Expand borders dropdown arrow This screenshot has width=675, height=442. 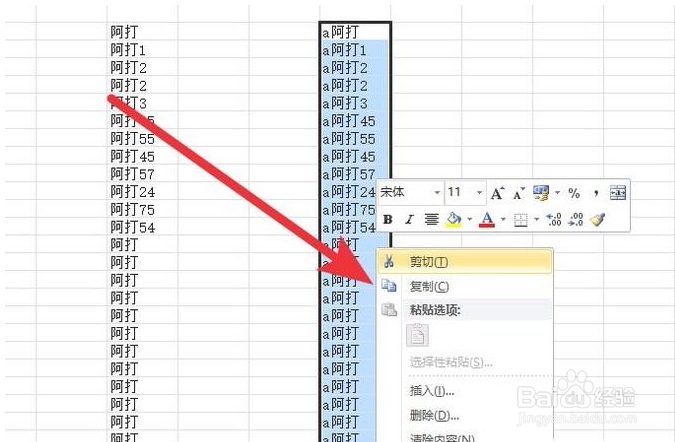pos(536,219)
